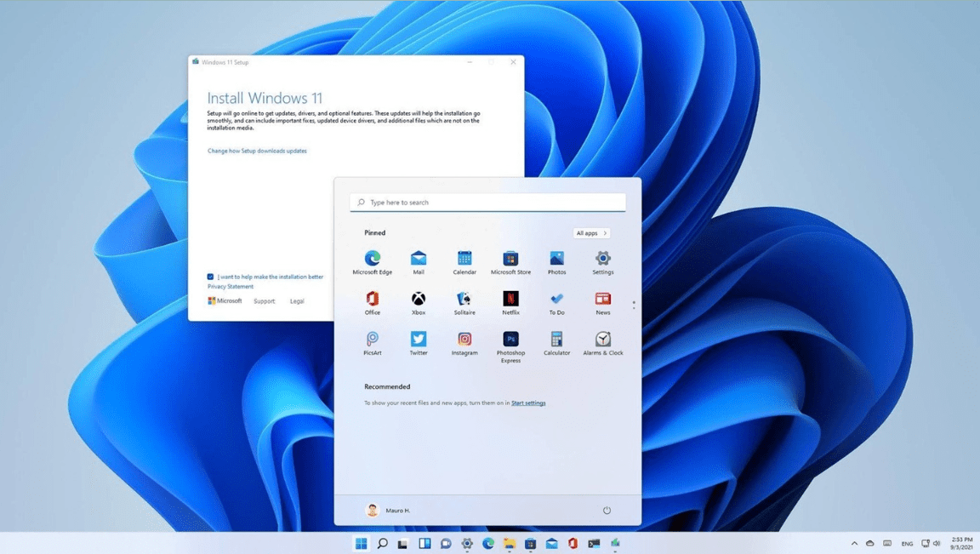Open Mail icon on the taskbar
Viewport: 980px width, 554px height.
552,544
